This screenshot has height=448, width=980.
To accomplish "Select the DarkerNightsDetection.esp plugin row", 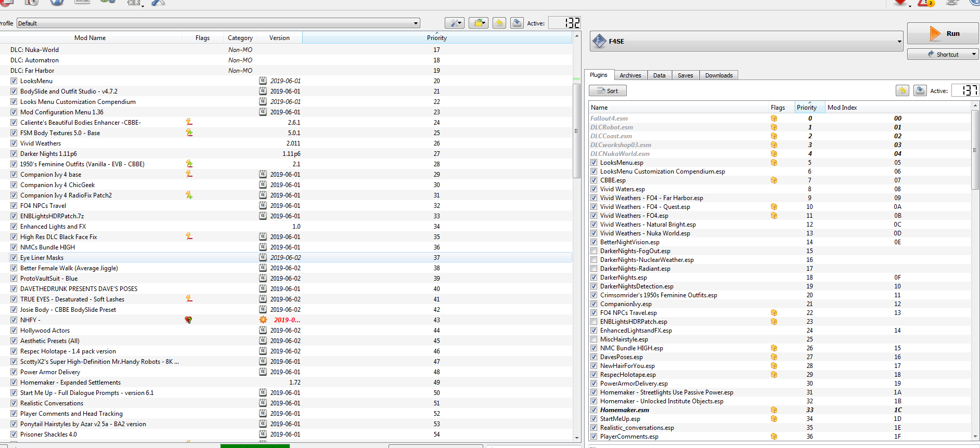I will tap(780, 286).
